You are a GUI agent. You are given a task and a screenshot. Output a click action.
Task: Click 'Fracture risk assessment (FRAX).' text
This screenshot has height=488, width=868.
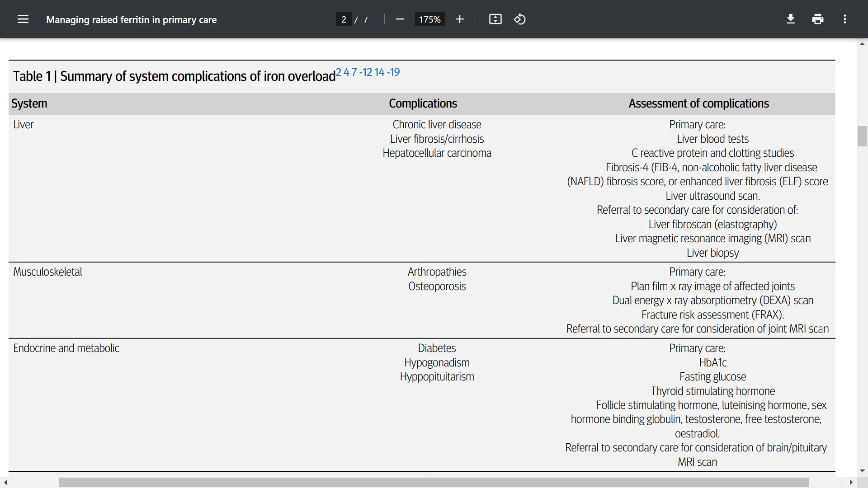(x=712, y=314)
